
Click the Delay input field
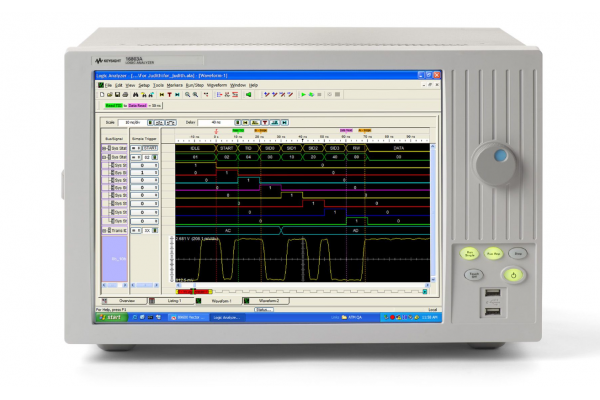tap(216, 122)
